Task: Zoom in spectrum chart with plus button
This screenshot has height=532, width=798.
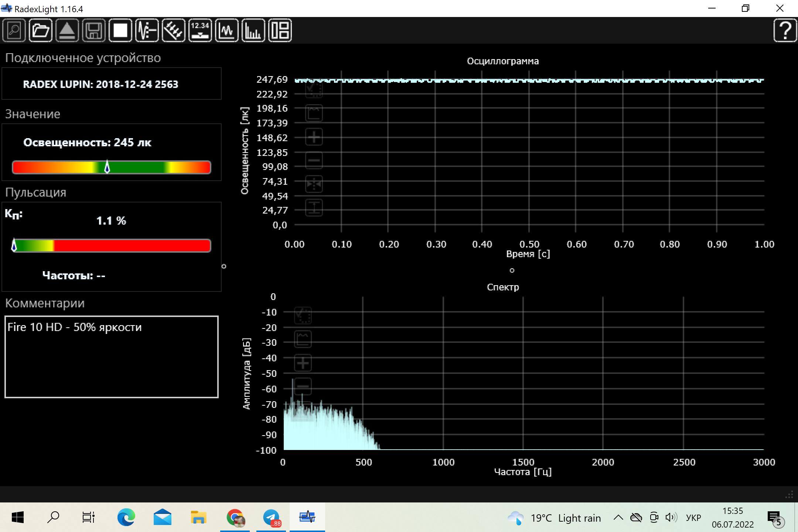Action: (x=303, y=363)
